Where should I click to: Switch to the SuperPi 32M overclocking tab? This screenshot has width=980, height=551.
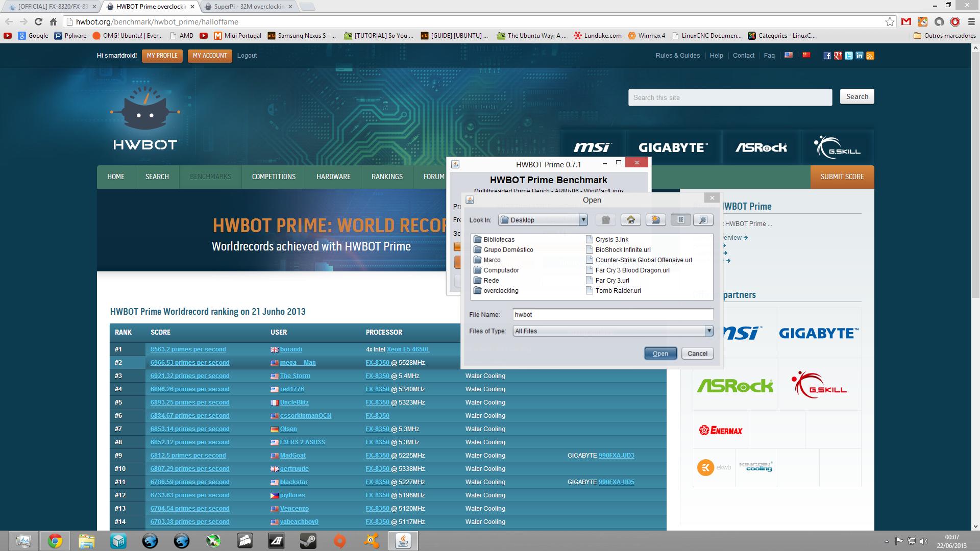pos(248,7)
